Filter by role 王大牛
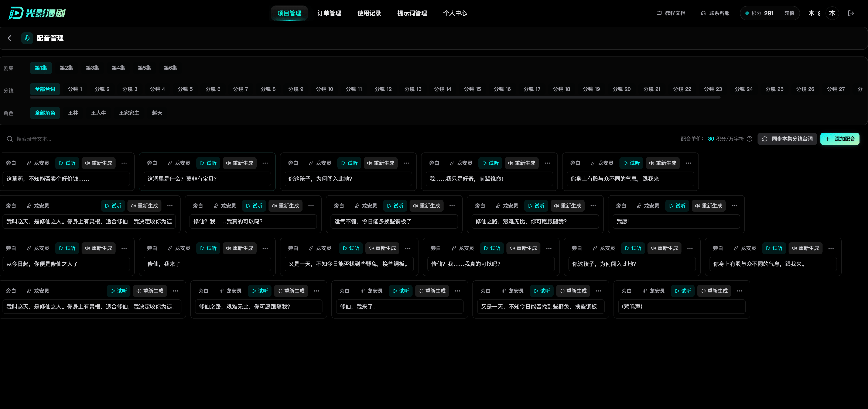The height and width of the screenshot is (409, 868). [98, 113]
